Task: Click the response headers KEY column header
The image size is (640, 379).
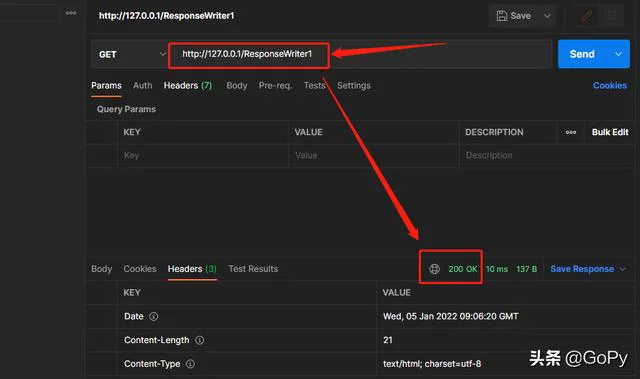Action: click(132, 293)
